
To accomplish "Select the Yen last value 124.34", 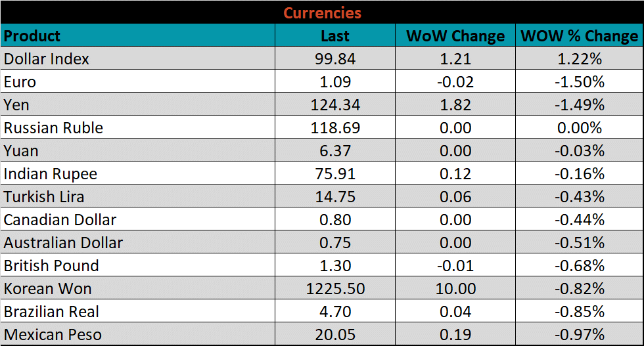I will coord(335,105).
